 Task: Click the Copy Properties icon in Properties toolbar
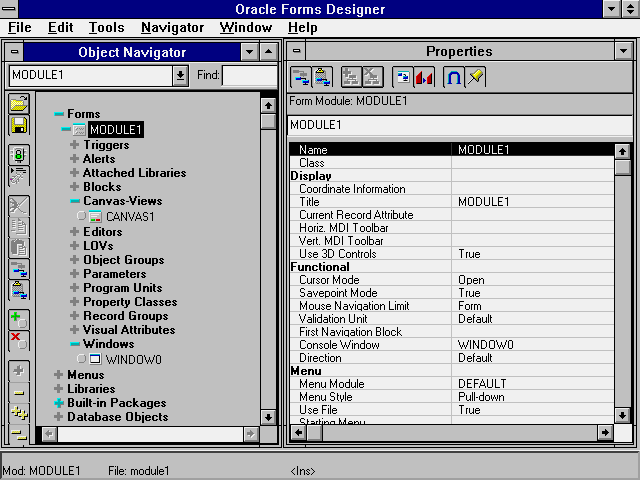[300, 77]
